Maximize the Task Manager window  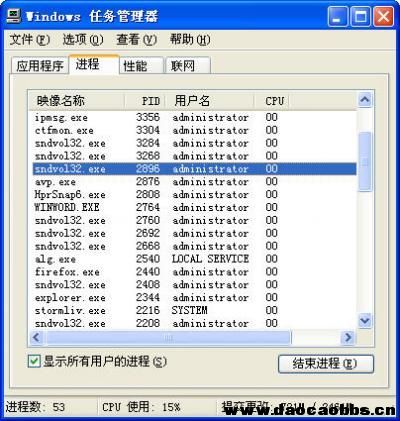[x=360, y=17]
